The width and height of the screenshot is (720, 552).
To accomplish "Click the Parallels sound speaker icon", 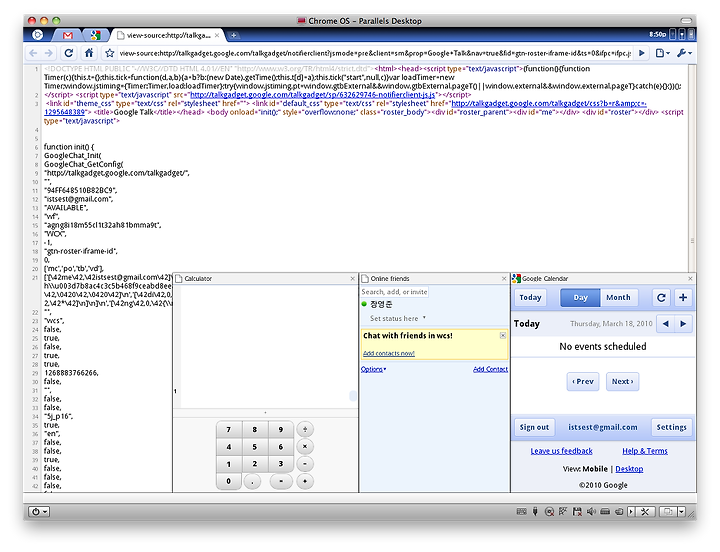I will point(591,512).
